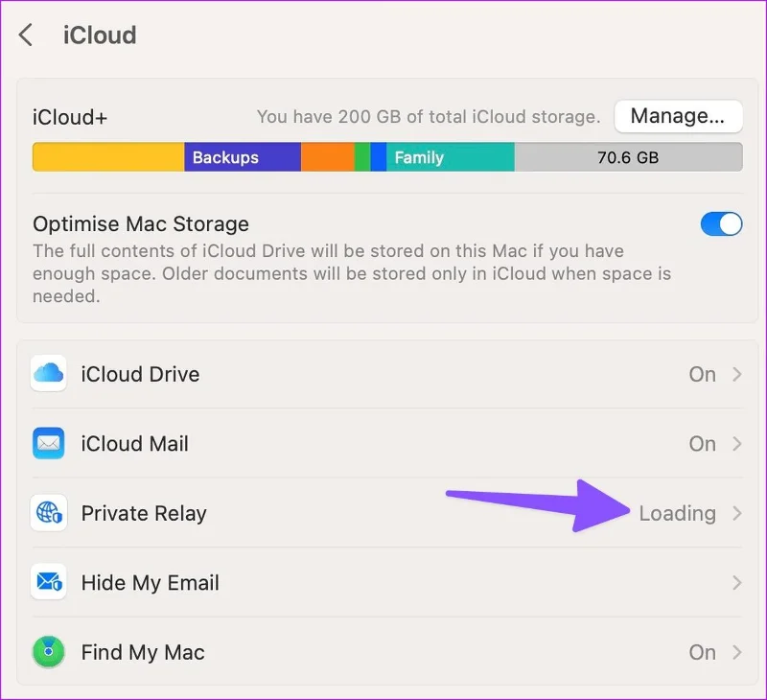Viewport: 767px width, 700px height.
Task: Select the Find My Mac label
Action: (143, 653)
